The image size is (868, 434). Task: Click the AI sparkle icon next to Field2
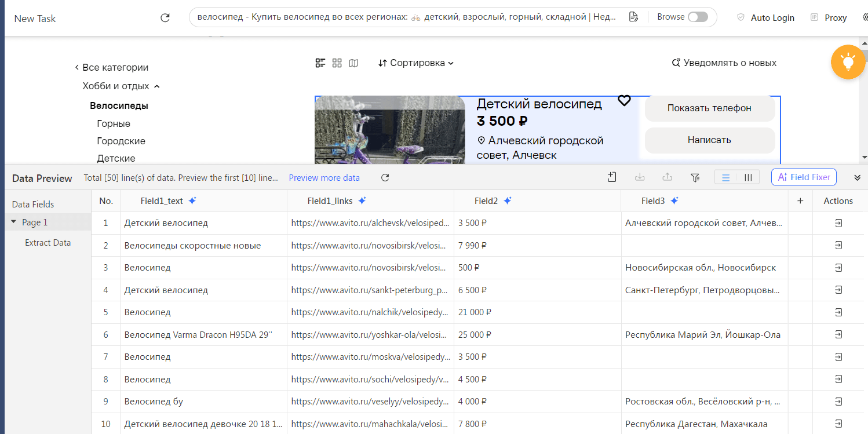(508, 200)
